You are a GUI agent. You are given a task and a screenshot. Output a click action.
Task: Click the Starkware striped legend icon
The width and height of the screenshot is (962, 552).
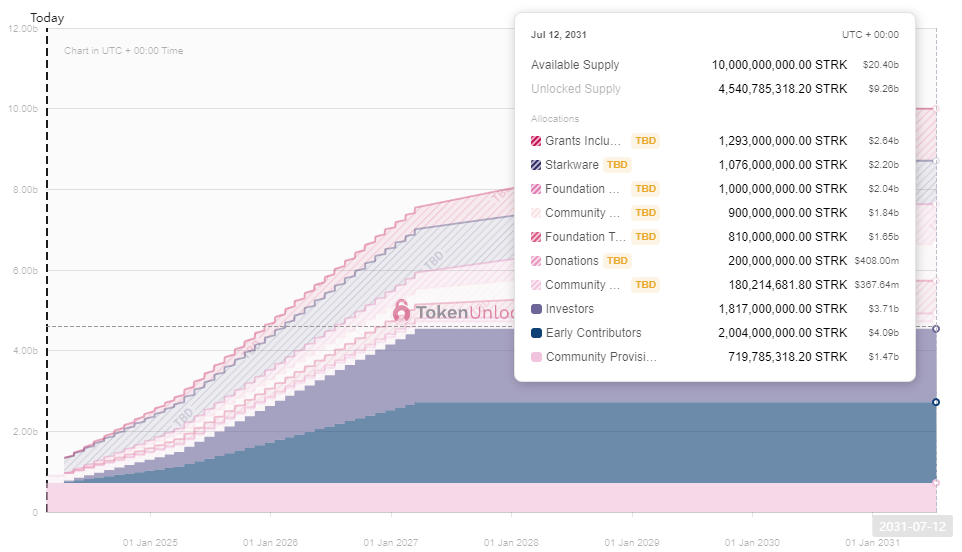pyautogui.click(x=537, y=165)
